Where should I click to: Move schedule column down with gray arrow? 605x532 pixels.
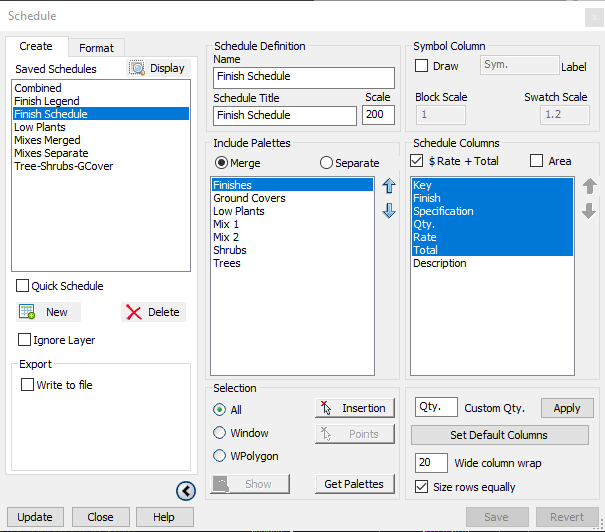click(x=589, y=211)
